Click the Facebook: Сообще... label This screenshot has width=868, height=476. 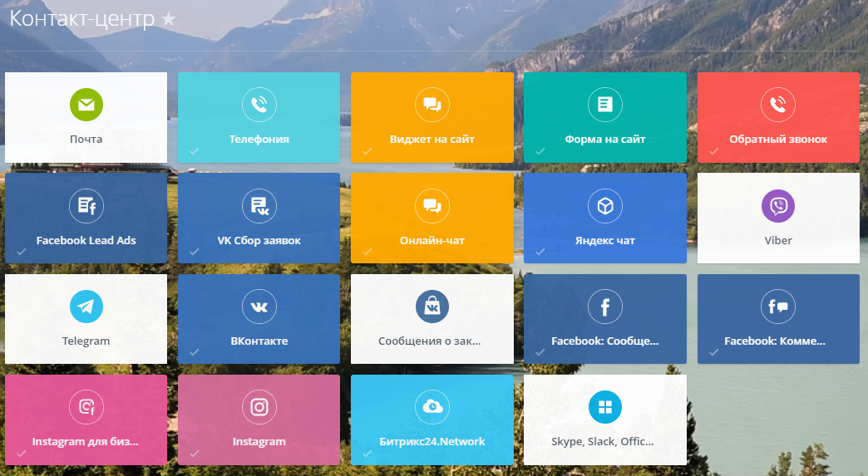(605, 341)
